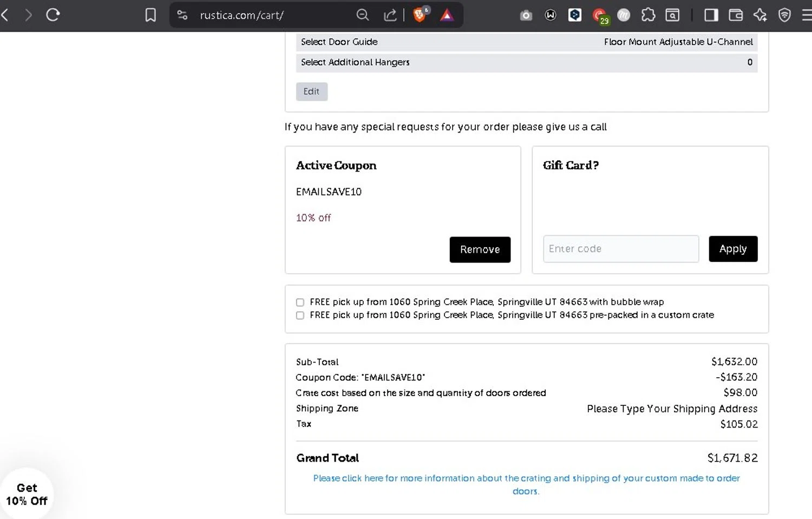Toggle the browser sidebar panel
The image size is (812, 519).
(x=711, y=15)
